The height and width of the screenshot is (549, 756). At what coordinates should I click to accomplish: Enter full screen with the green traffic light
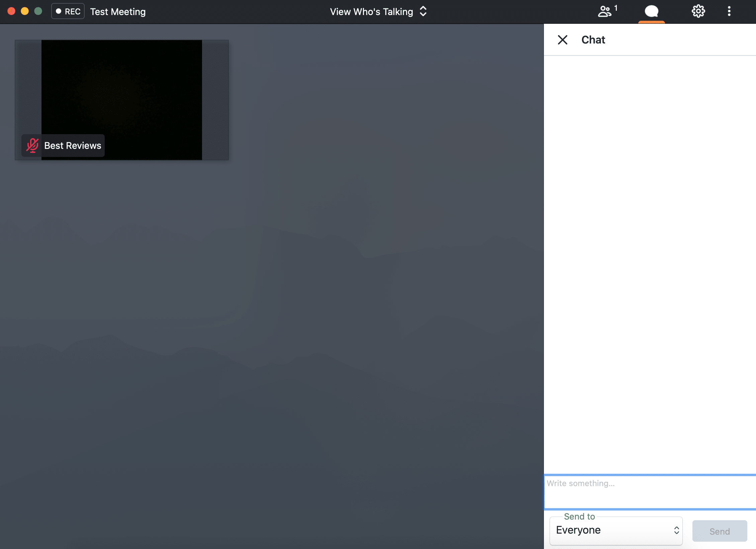[x=38, y=11]
